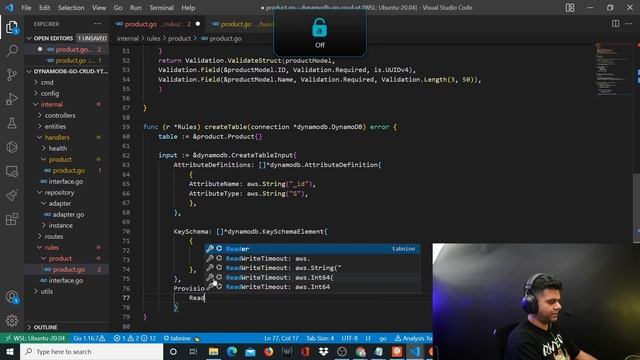Select Reader autocomplete suggestion
Viewport: 640px width, 360px height.
click(312, 249)
